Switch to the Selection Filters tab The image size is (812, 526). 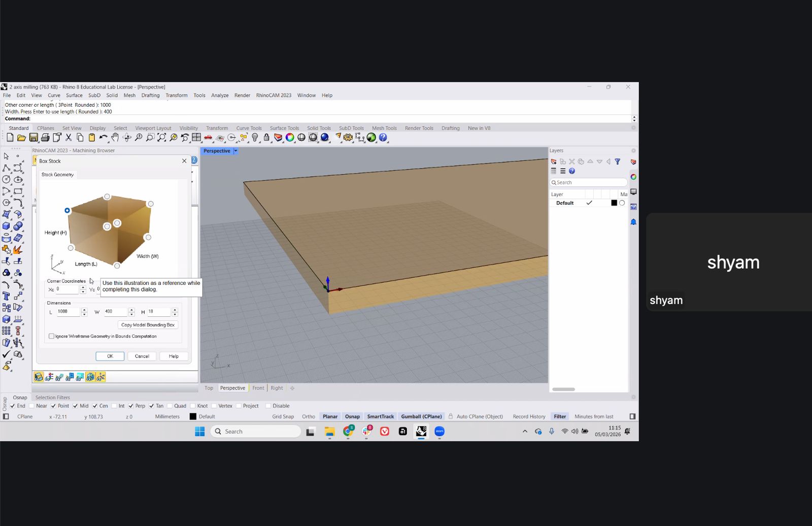pyautogui.click(x=53, y=398)
